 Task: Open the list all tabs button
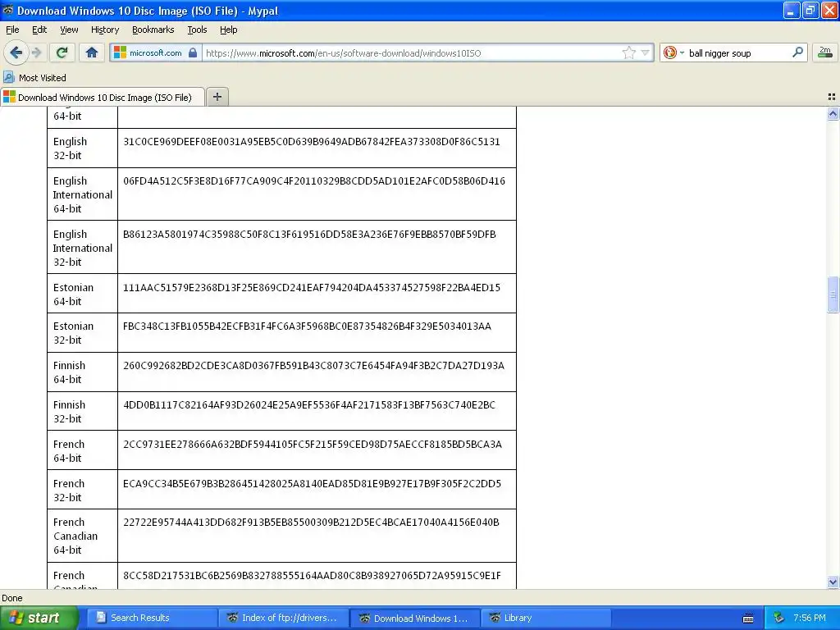click(x=832, y=97)
